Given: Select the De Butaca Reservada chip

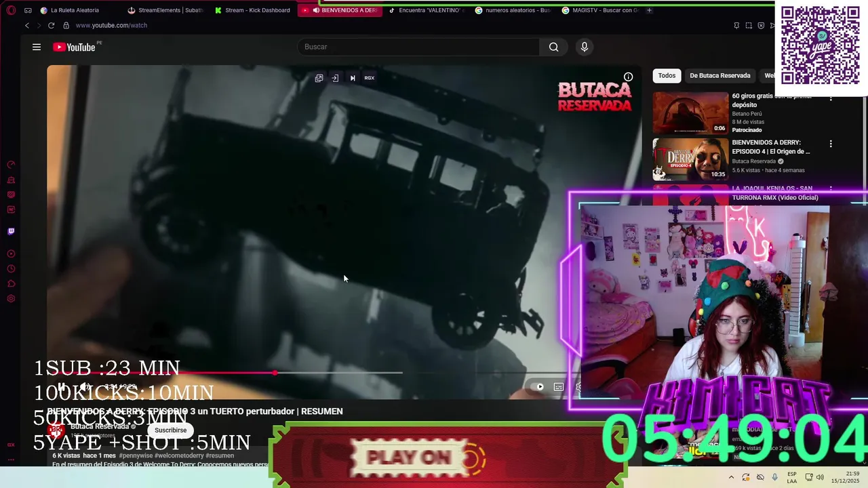Looking at the screenshot, I should 720,75.
